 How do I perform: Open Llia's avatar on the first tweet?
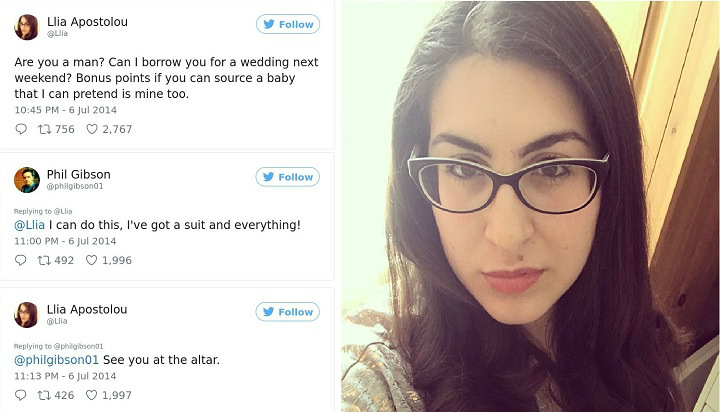click(27, 27)
